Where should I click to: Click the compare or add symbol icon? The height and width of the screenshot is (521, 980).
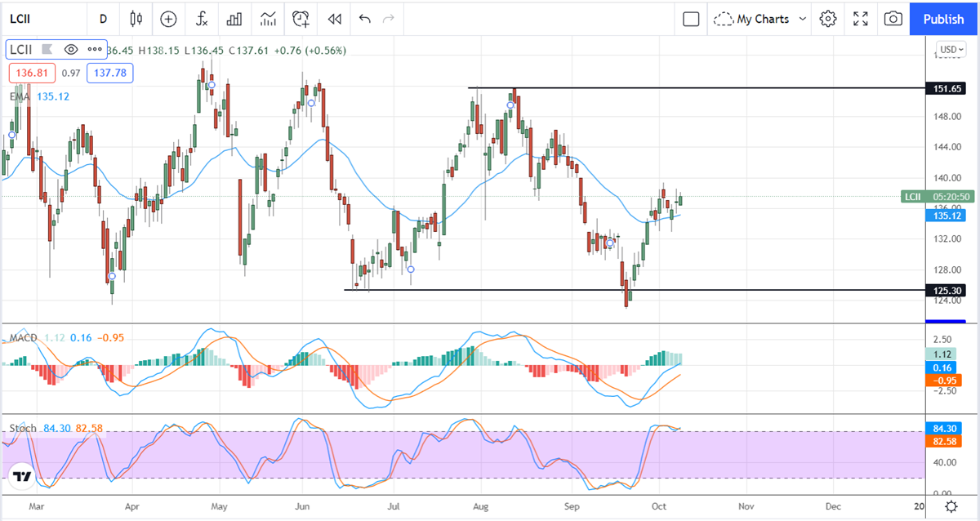click(168, 18)
